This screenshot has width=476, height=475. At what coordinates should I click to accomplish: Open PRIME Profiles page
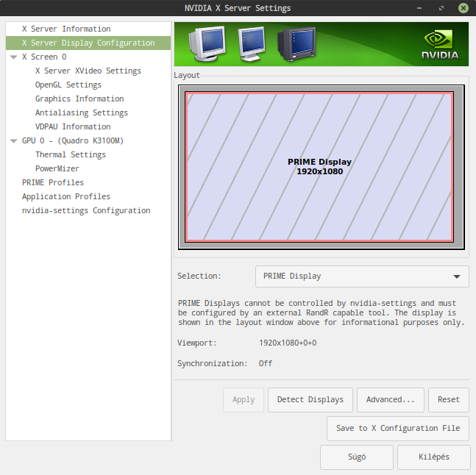point(88,182)
